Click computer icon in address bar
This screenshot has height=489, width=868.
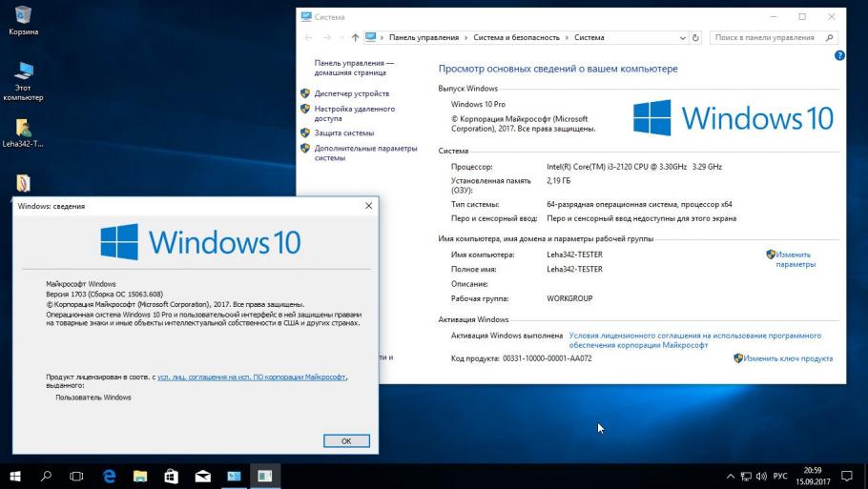tap(370, 37)
